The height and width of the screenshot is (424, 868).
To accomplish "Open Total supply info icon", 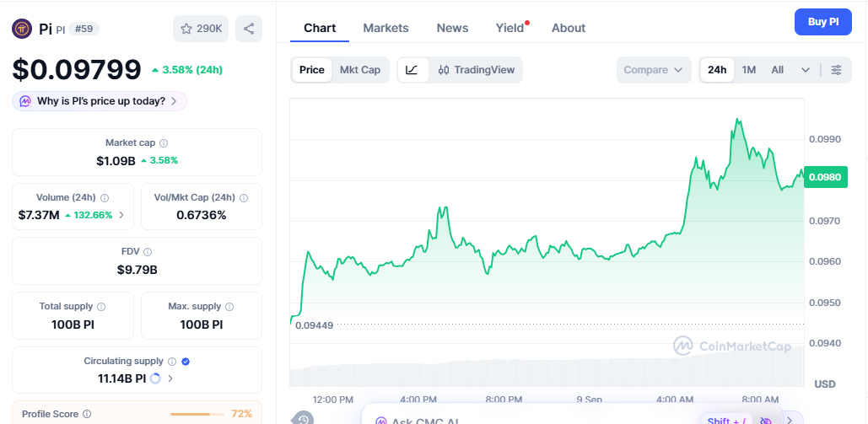I will [101, 306].
